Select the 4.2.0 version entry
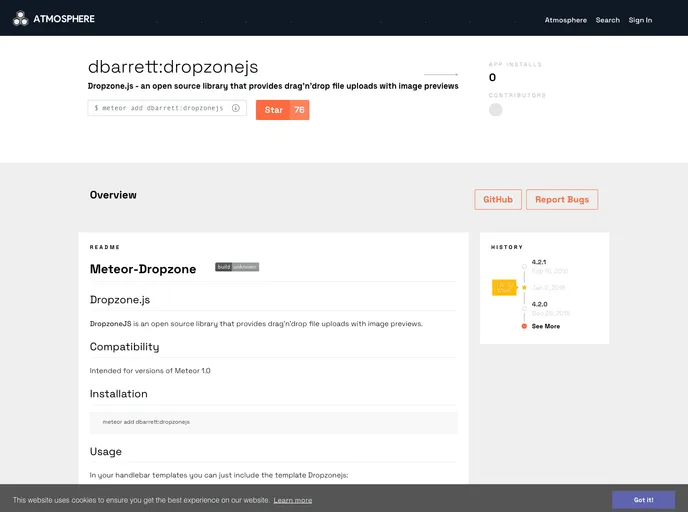This screenshot has width=688, height=512. pos(539,304)
